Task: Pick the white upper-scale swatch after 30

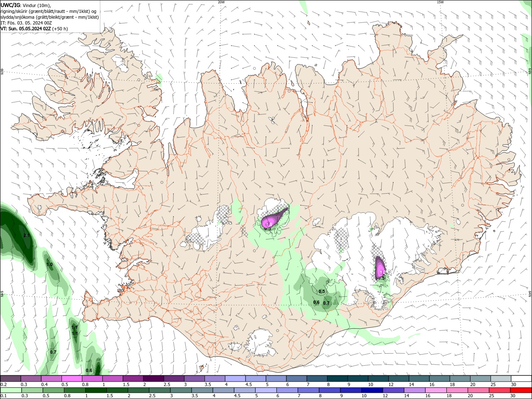Action: pos(521,378)
